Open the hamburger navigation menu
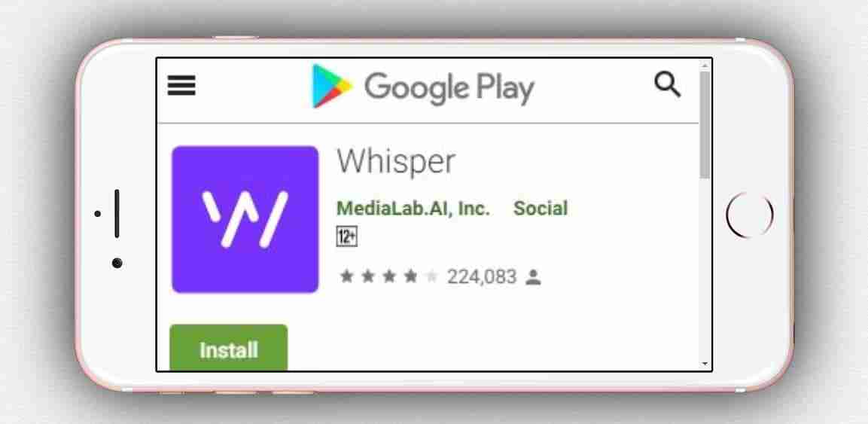The width and height of the screenshot is (868, 424). point(181,86)
